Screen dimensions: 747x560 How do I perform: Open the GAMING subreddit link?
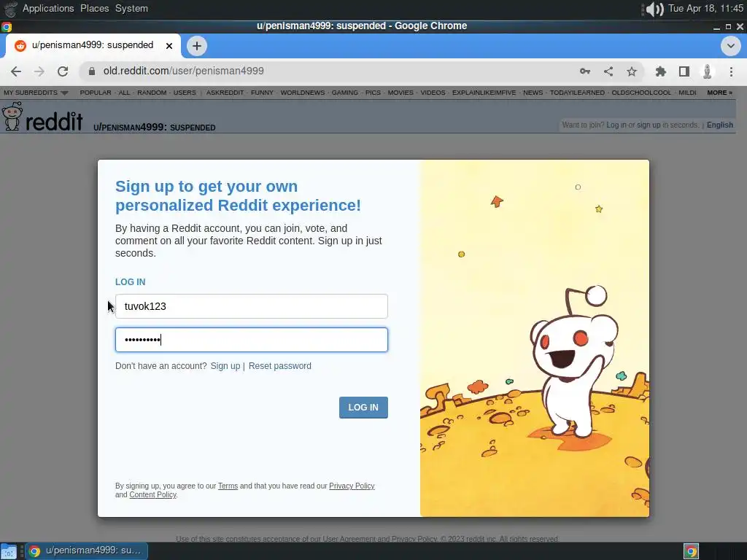click(x=345, y=93)
